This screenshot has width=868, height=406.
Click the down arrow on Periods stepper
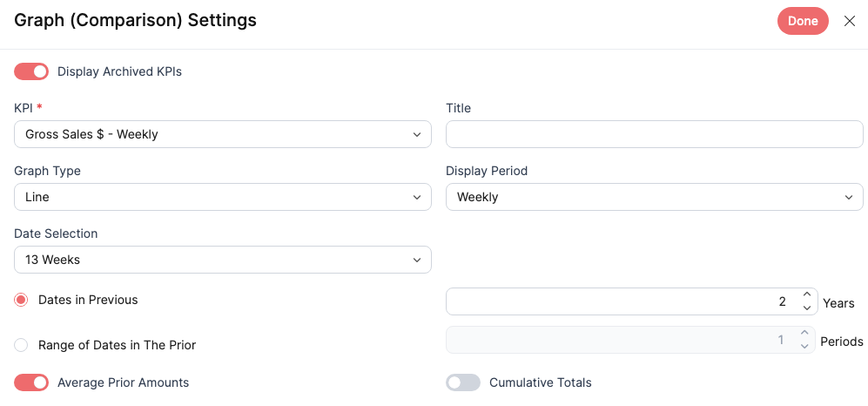tap(804, 346)
